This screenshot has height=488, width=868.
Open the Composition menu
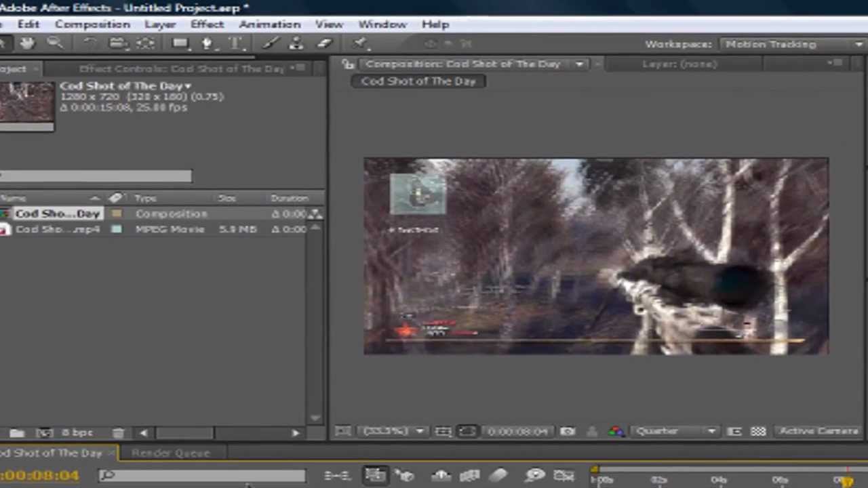click(x=92, y=24)
